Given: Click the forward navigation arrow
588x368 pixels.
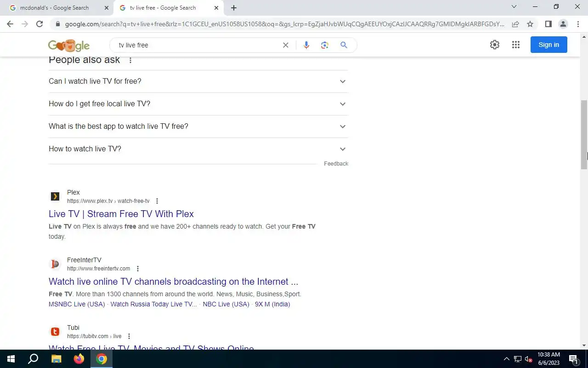Looking at the screenshot, I should tap(25, 24).
